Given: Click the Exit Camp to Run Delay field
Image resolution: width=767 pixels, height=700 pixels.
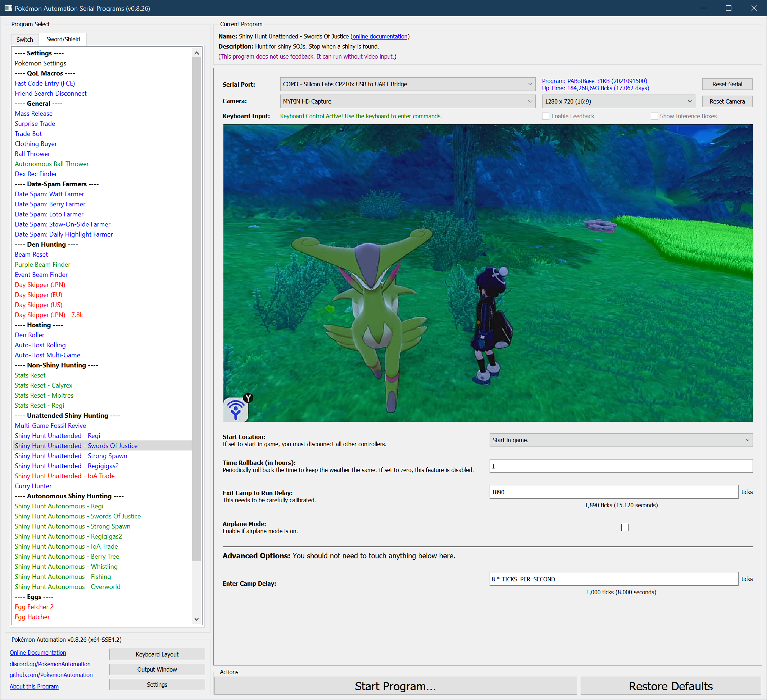Looking at the screenshot, I should 613,492.
